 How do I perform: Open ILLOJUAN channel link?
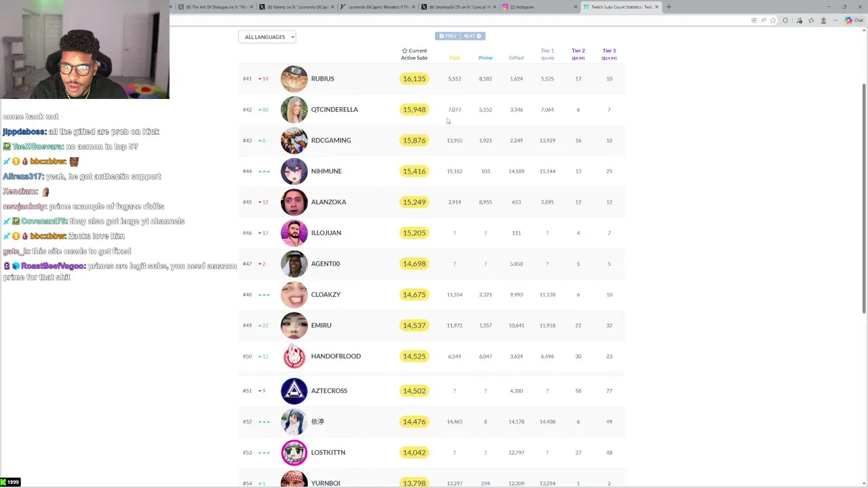click(326, 233)
